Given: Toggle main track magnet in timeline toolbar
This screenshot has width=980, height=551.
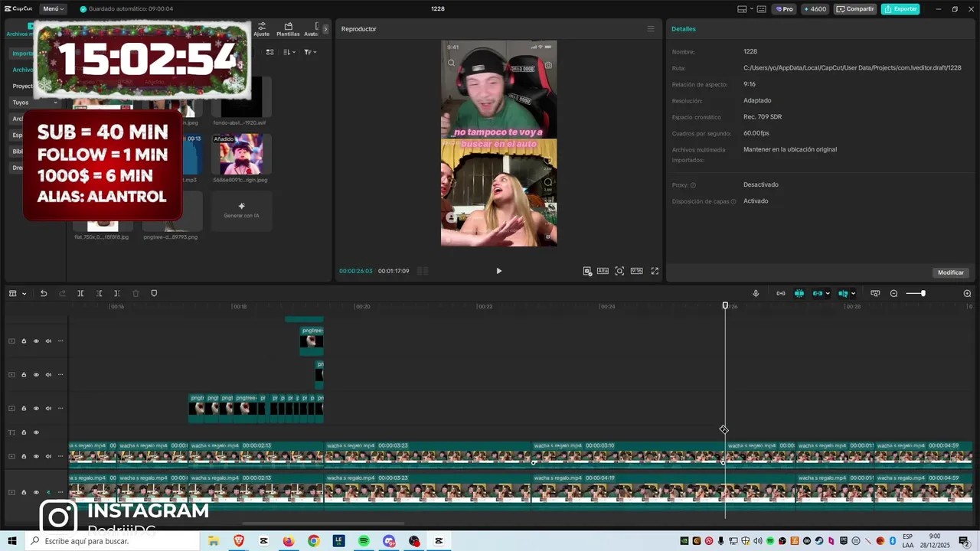Looking at the screenshot, I should (x=799, y=293).
